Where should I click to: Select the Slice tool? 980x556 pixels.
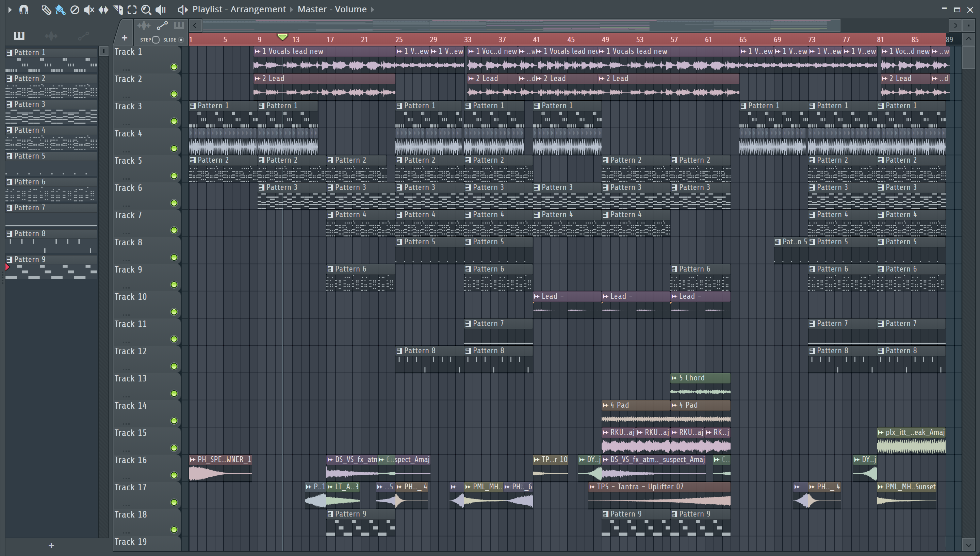coord(118,10)
